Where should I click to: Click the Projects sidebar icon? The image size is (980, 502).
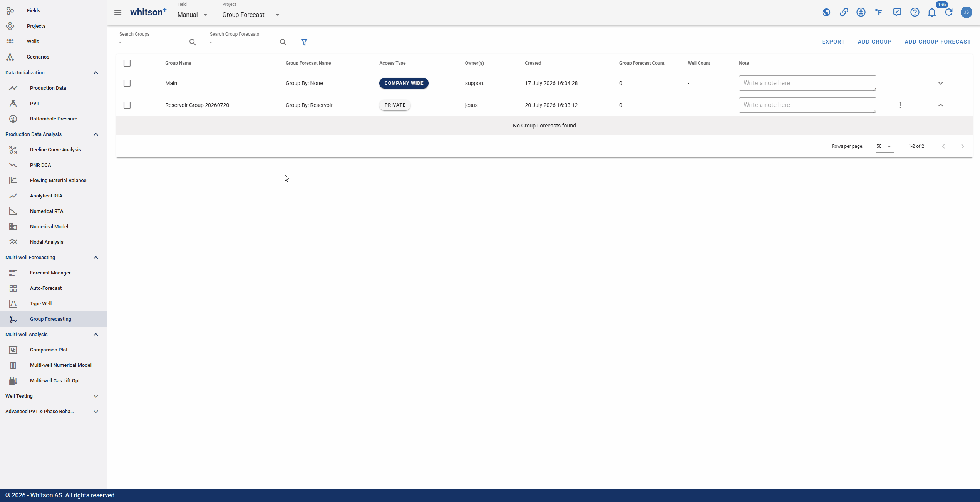tap(10, 26)
